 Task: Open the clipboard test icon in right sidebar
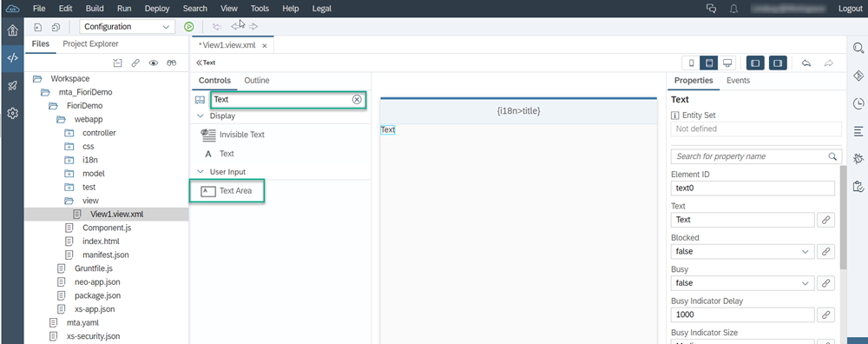tap(858, 186)
